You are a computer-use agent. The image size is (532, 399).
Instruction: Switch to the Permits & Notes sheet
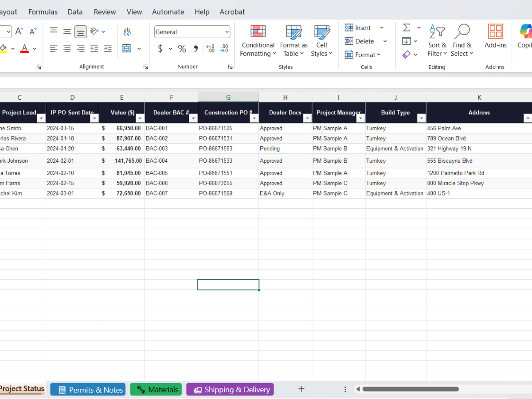pos(88,390)
